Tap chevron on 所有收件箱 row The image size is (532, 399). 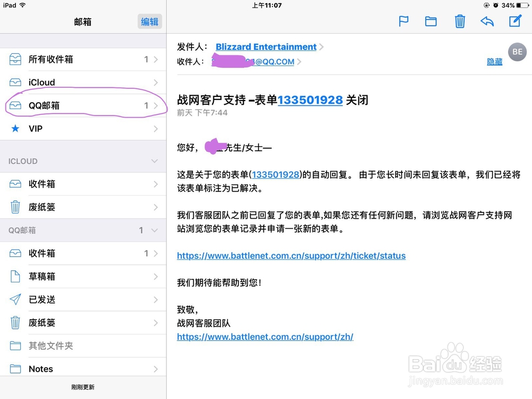click(156, 60)
